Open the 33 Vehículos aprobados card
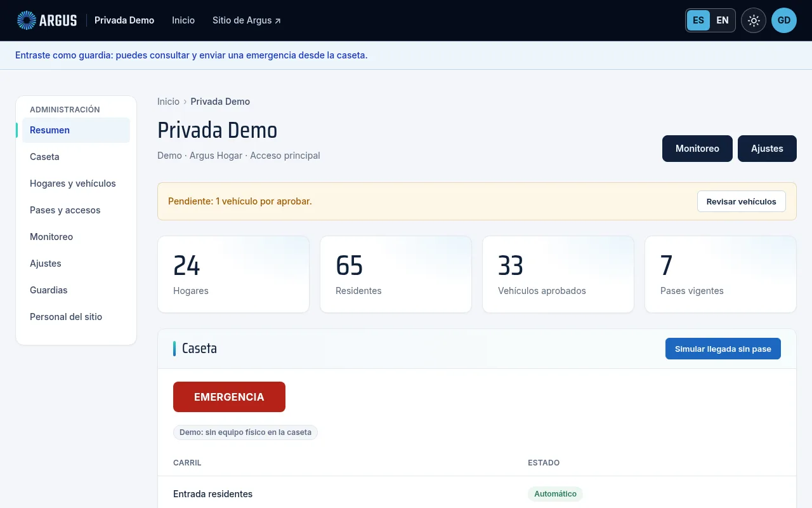This screenshot has height=508, width=812. click(558, 274)
